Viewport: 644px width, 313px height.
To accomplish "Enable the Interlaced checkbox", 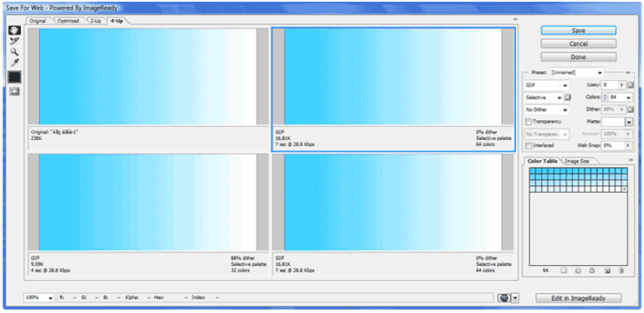I will [528, 145].
